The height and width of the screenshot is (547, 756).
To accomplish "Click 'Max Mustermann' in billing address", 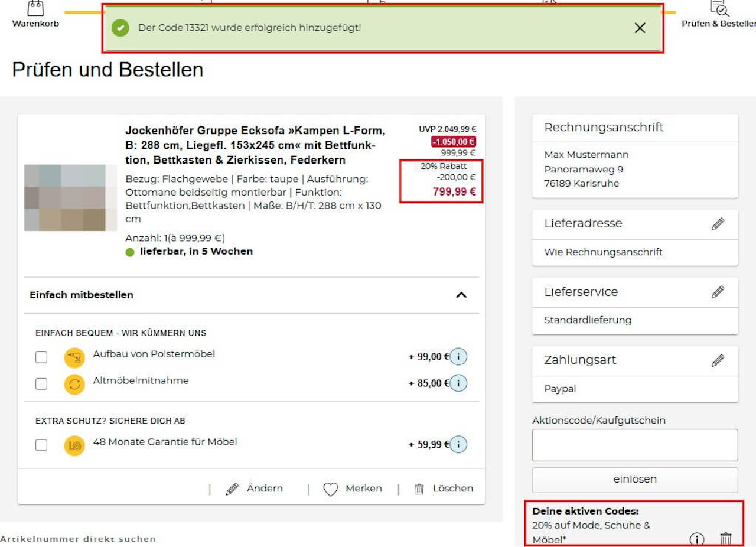I will coord(586,155).
